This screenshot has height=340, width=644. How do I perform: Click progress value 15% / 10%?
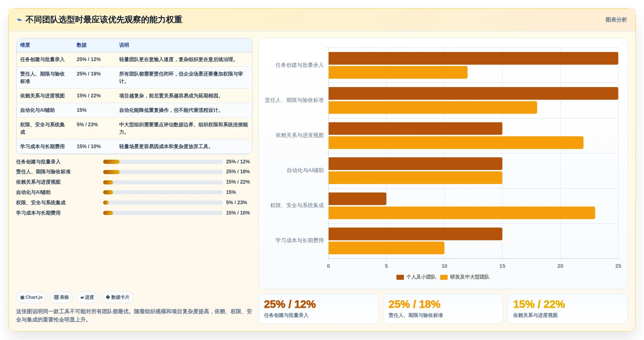(x=238, y=213)
